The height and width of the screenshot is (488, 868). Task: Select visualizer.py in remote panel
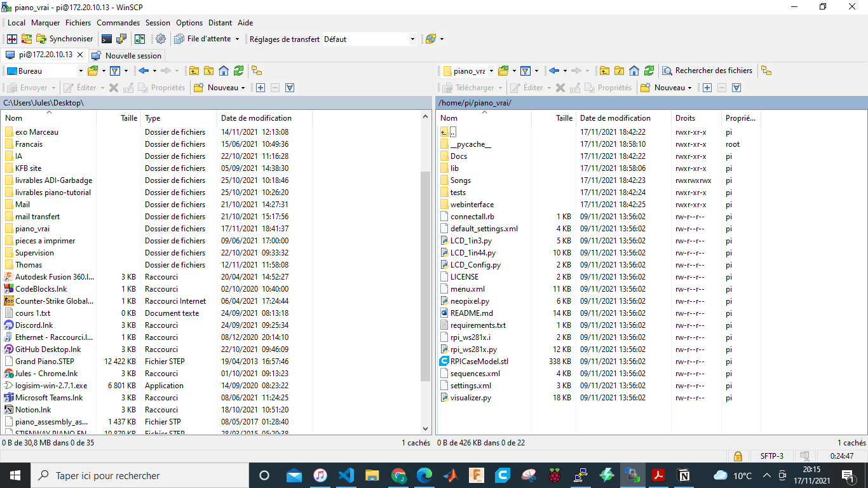(471, 398)
